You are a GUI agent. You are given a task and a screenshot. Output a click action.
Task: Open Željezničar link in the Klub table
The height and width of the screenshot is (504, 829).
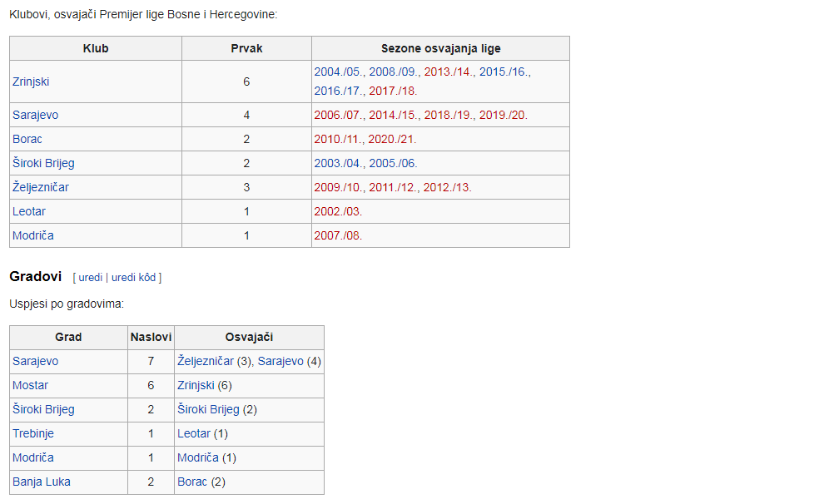[x=41, y=187]
